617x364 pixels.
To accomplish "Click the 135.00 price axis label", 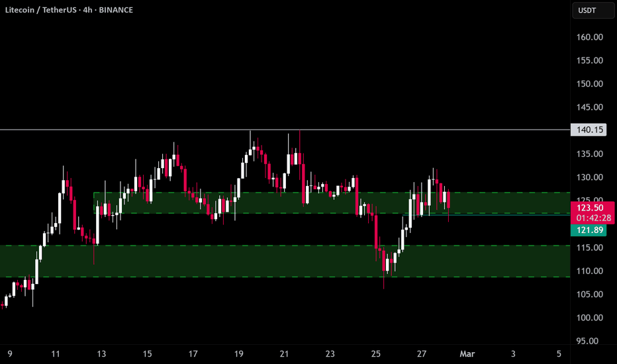I will 589,154.
